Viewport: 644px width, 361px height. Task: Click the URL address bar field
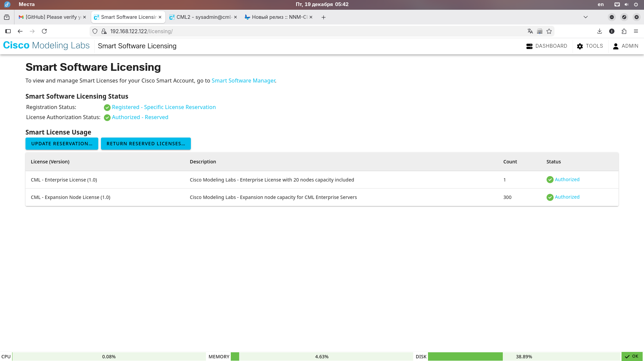[302, 31]
